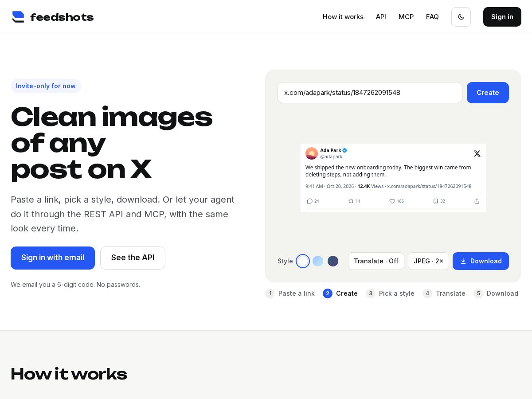532x399 pixels.
Task: Click the feedshots wordmark text
Action: 62,17
